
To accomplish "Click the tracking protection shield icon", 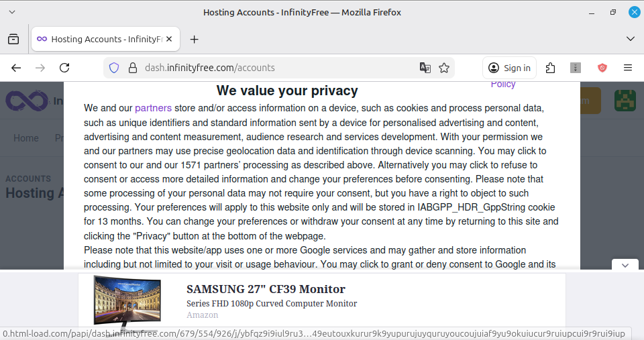I will 114,68.
